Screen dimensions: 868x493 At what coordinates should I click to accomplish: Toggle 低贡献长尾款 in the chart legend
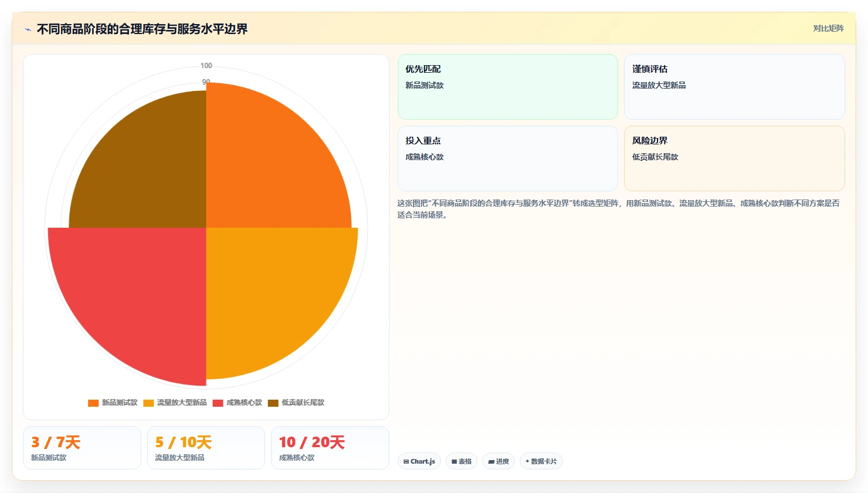[x=296, y=403]
